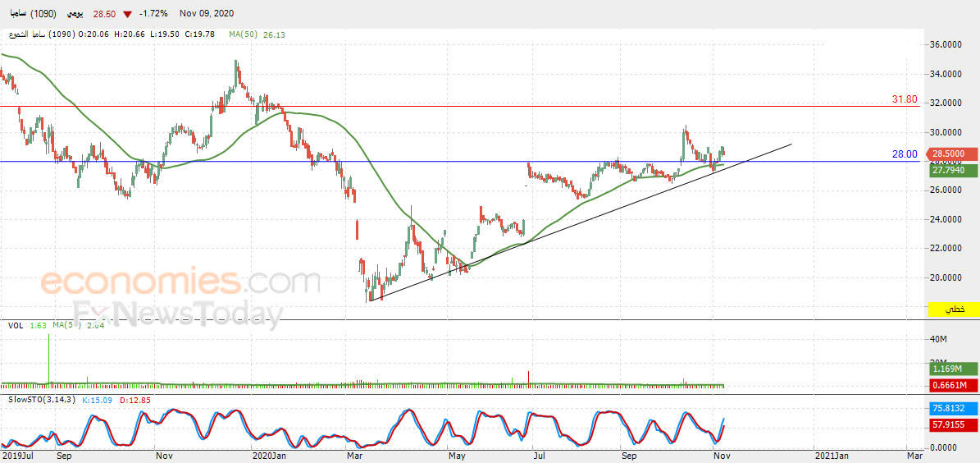Click the H:20.66 high value
Viewport: 980px width, 463px height.
(130, 34)
